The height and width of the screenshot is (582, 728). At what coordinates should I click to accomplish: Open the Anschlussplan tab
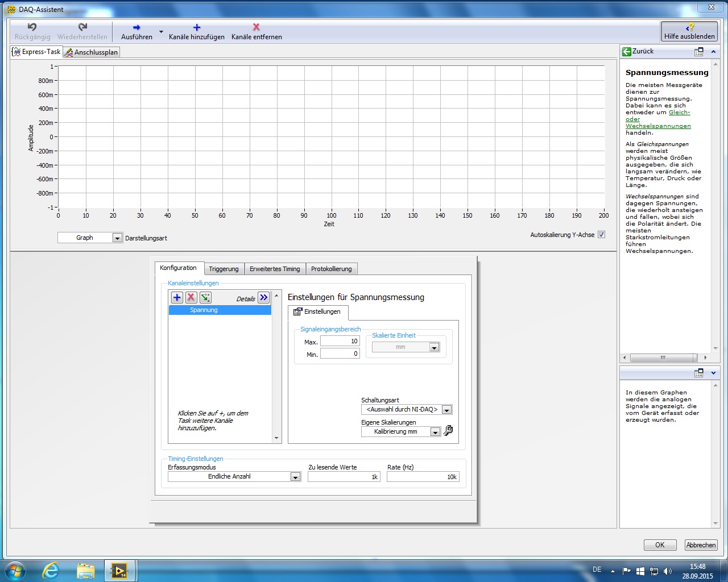coord(91,52)
